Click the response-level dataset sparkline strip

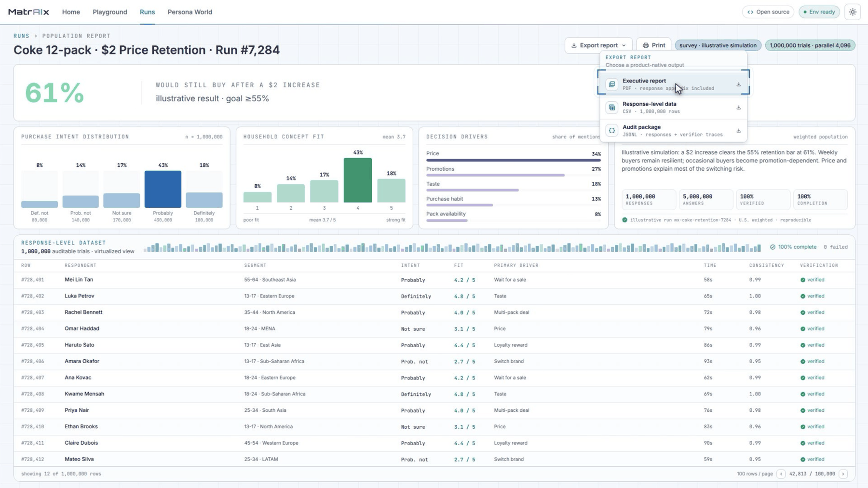tap(452, 248)
